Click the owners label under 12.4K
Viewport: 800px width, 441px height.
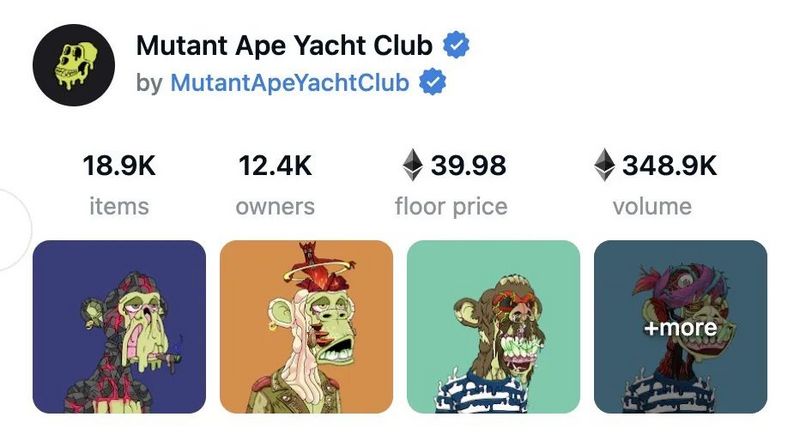coord(275,207)
